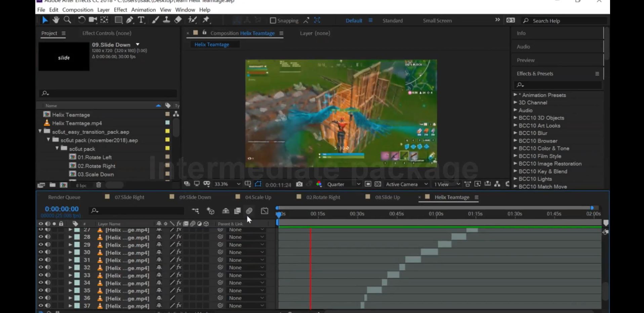The width and height of the screenshot is (644, 313).
Task: Select the Roto Brush tool
Action: (x=192, y=20)
